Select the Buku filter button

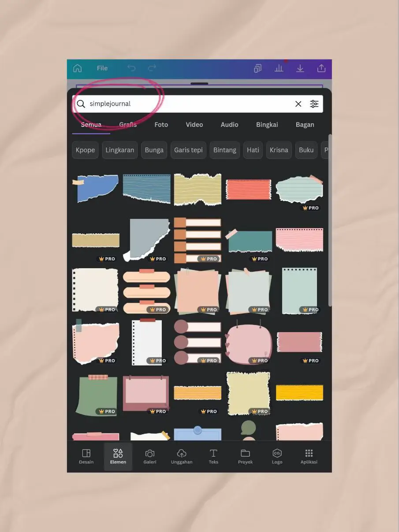(306, 150)
